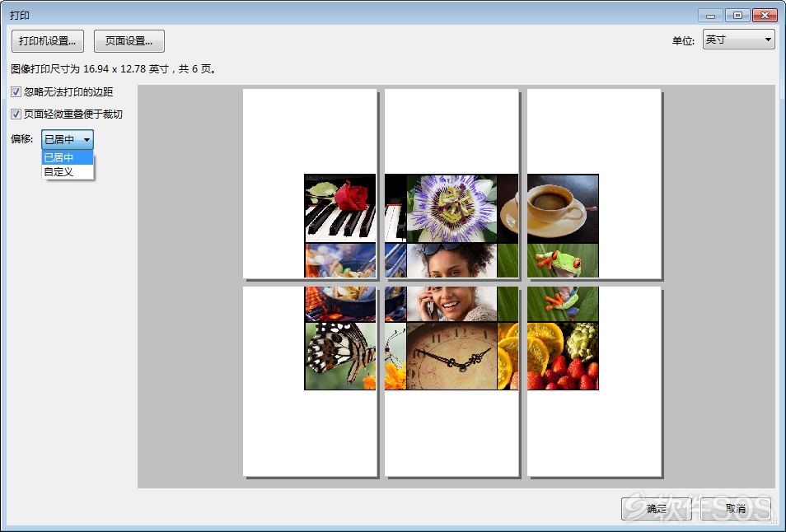Toggle the 页面轻微重叠便于裁切 checkbox

pyautogui.click(x=16, y=114)
